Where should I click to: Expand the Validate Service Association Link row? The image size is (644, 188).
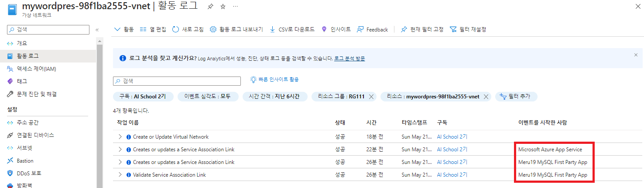[120, 175]
